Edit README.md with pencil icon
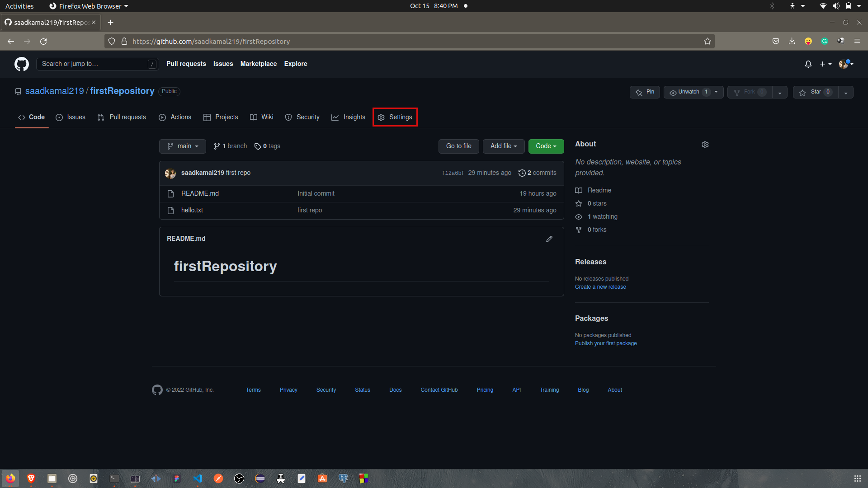 click(x=549, y=239)
